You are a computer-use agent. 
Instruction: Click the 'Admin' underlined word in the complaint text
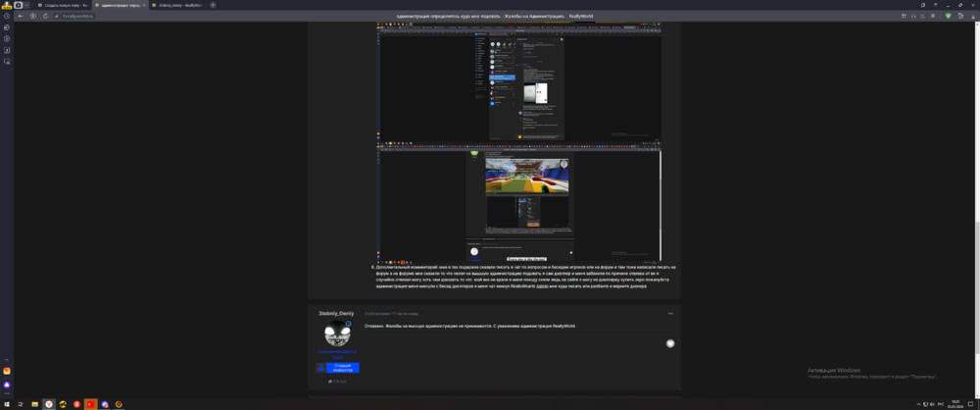click(x=542, y=284)
